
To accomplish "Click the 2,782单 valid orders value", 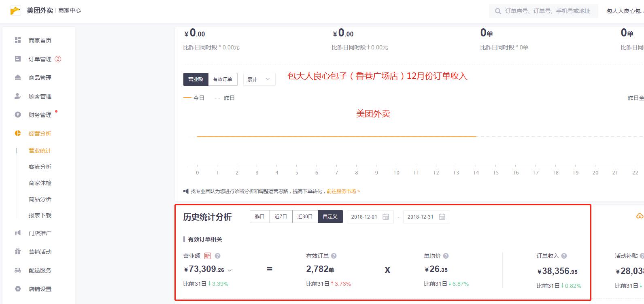I will click(x=320, y=269).
